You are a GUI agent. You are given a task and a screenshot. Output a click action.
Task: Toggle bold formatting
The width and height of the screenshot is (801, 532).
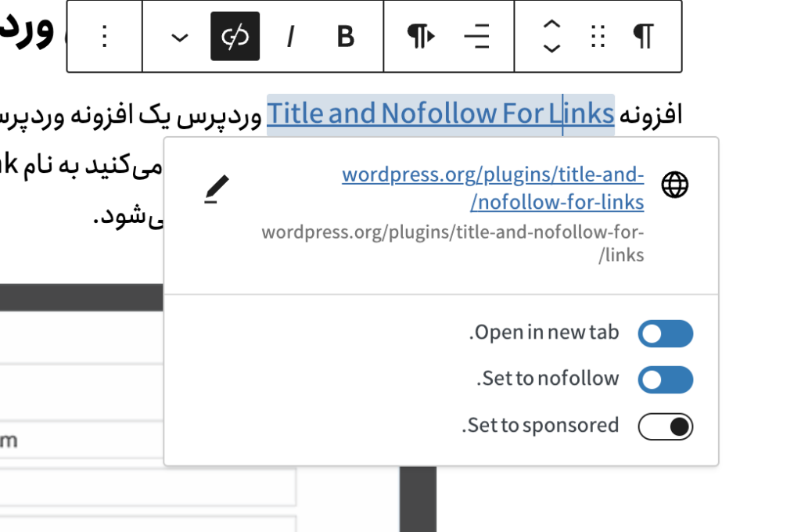tap(346, 36)
